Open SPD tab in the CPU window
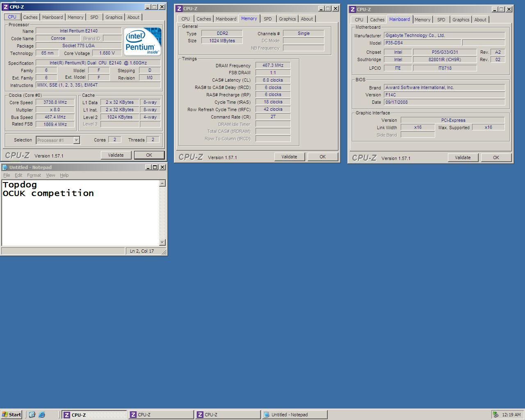 point(94,17)
